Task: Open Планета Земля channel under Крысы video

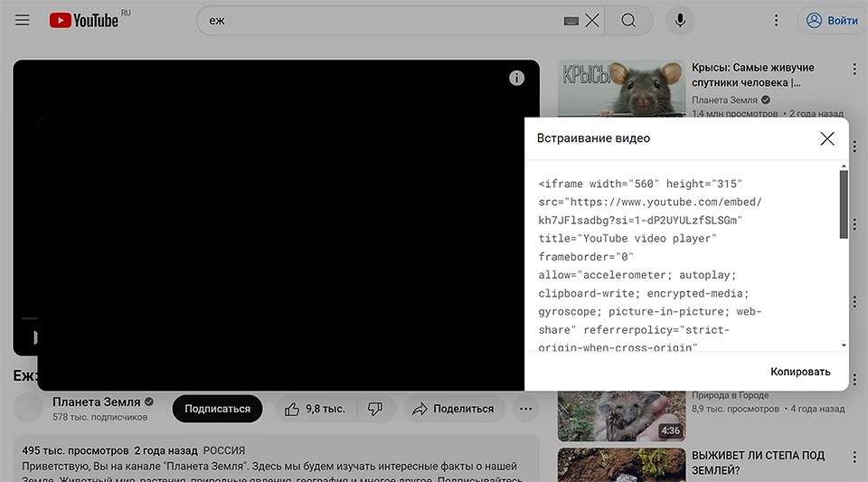Action: click(724, 100)
